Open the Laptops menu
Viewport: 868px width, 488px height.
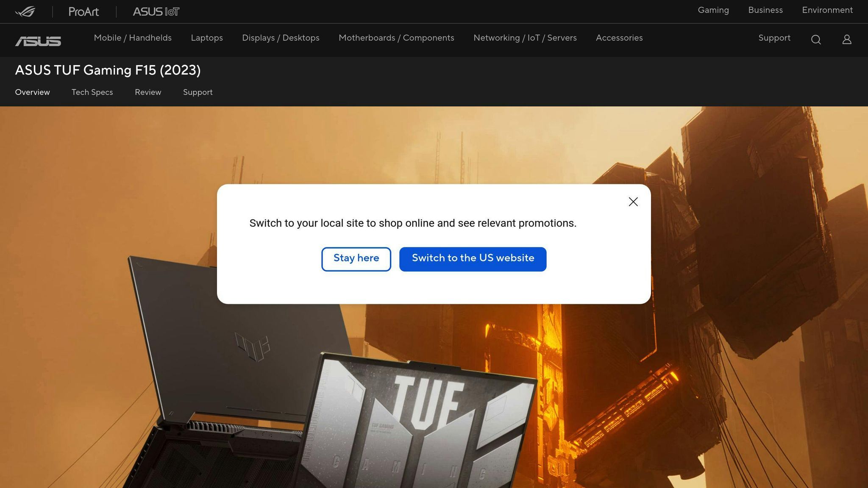click(207, 38)
